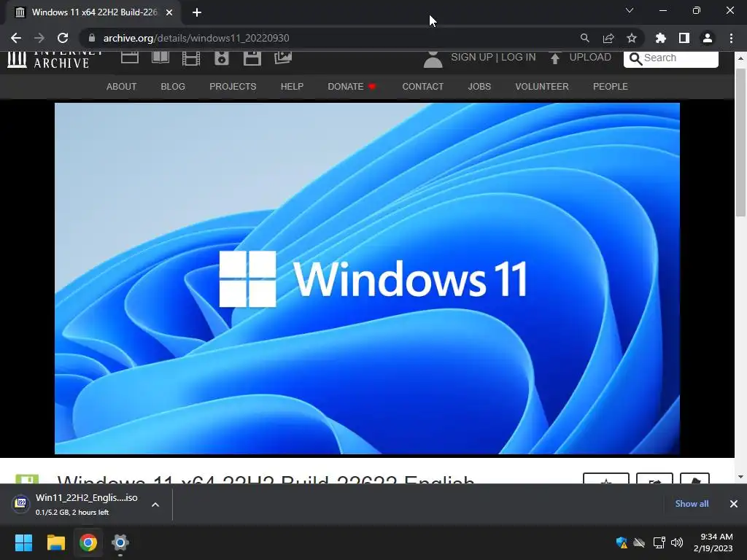Go to the Internet Archive home logo
This screenshot has width=747, height=560.
(54, 59)
